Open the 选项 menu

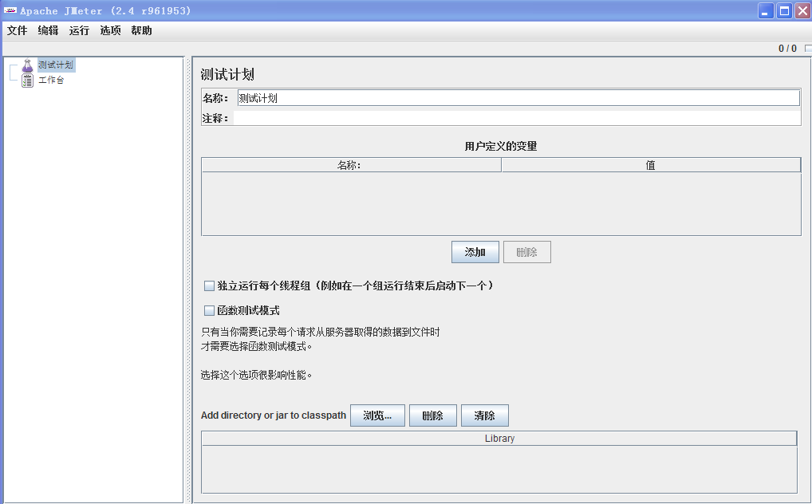coord(110,30)
